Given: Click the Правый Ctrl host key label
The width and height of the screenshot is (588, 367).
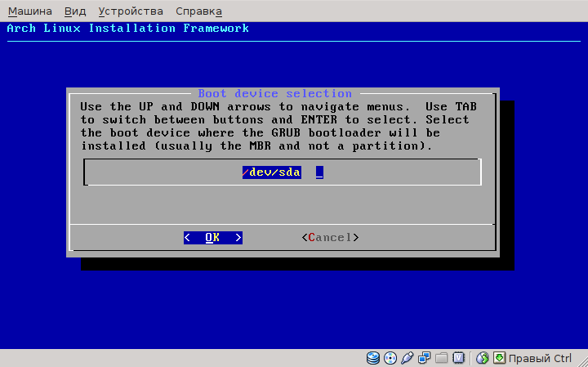Looking at the screenshot, I should click(540, 358).
